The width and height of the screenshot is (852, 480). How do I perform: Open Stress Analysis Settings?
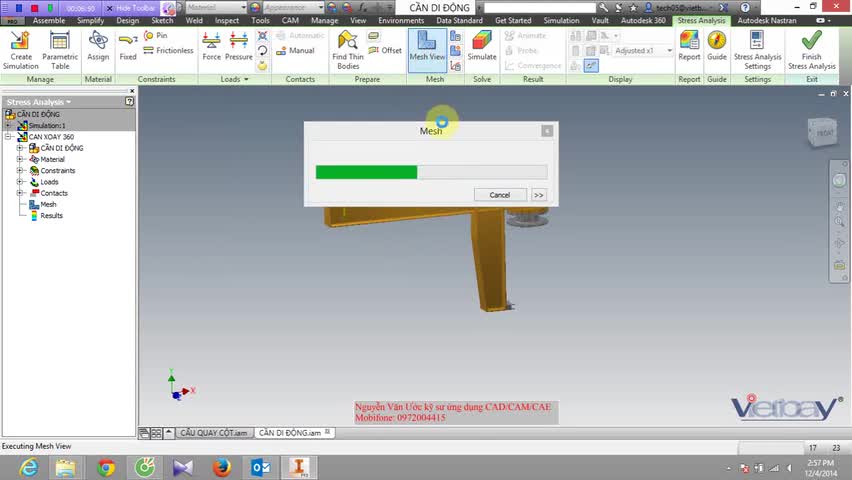pos(757,50)
